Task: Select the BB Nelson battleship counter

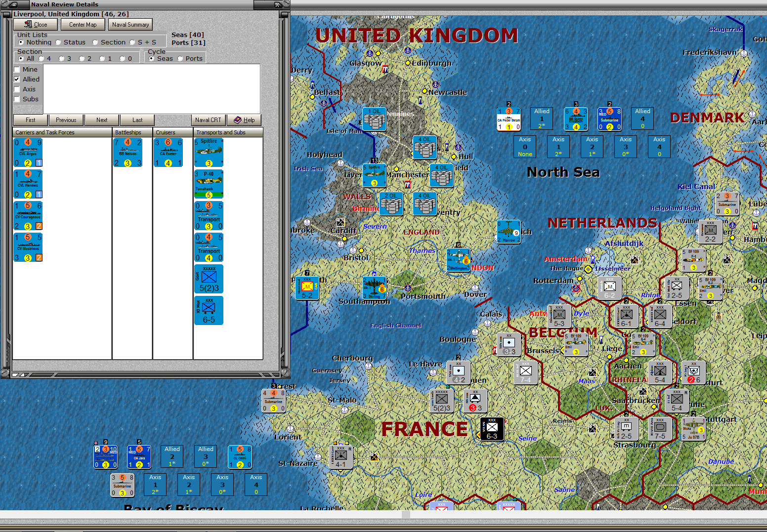Action: coord(128,152)
